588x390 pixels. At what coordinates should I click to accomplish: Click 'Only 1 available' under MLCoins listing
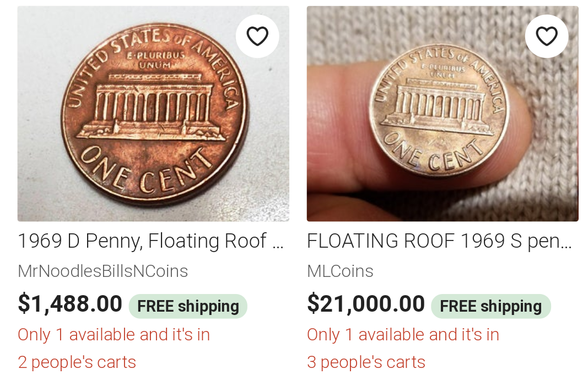point(403,335)
